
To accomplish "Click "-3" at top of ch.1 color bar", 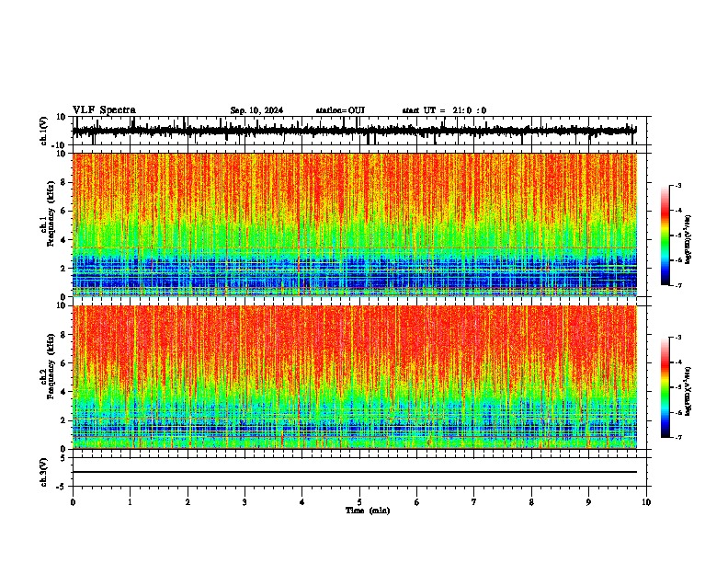I will (x=678, y=186).
